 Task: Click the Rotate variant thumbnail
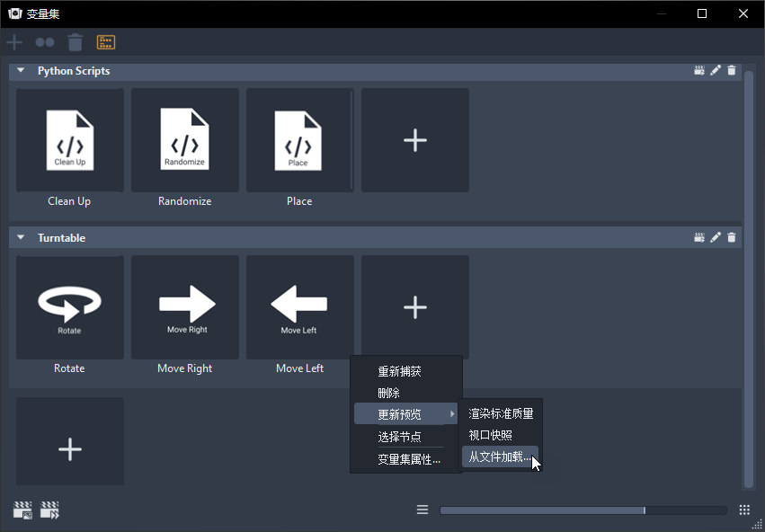click(69, 306)
